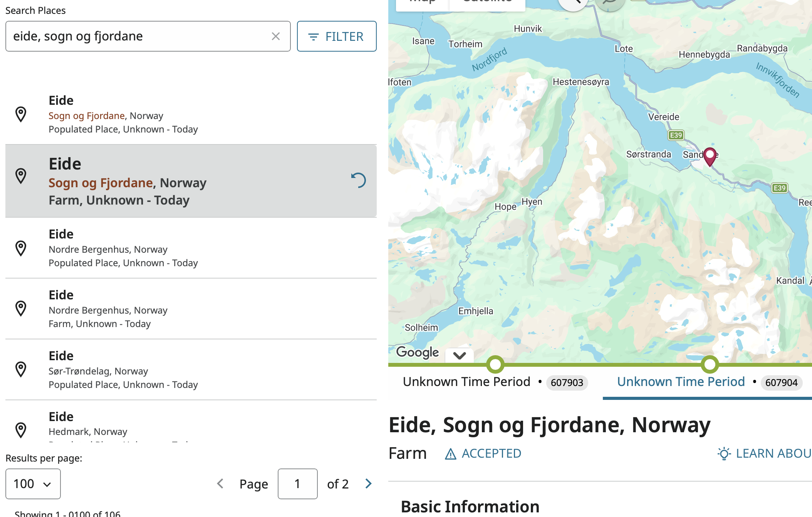Screen dimensions: 812x517
Task: Click the E39 road badge near Vereide
Action: [676, 135]
